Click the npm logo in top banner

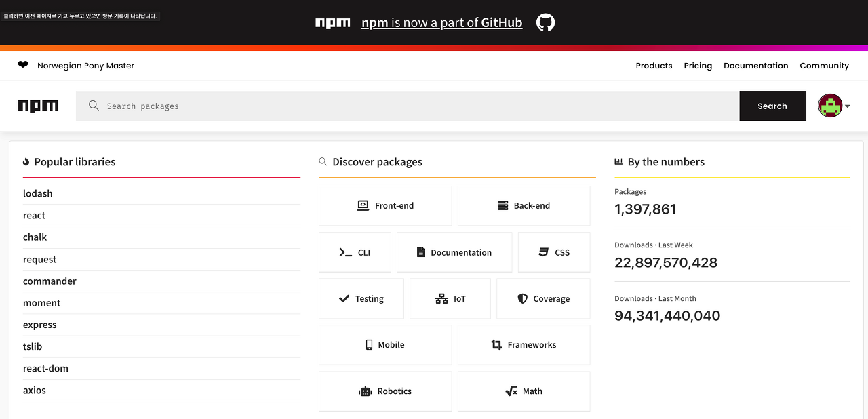pyautogui.click(x=333, y=23)
